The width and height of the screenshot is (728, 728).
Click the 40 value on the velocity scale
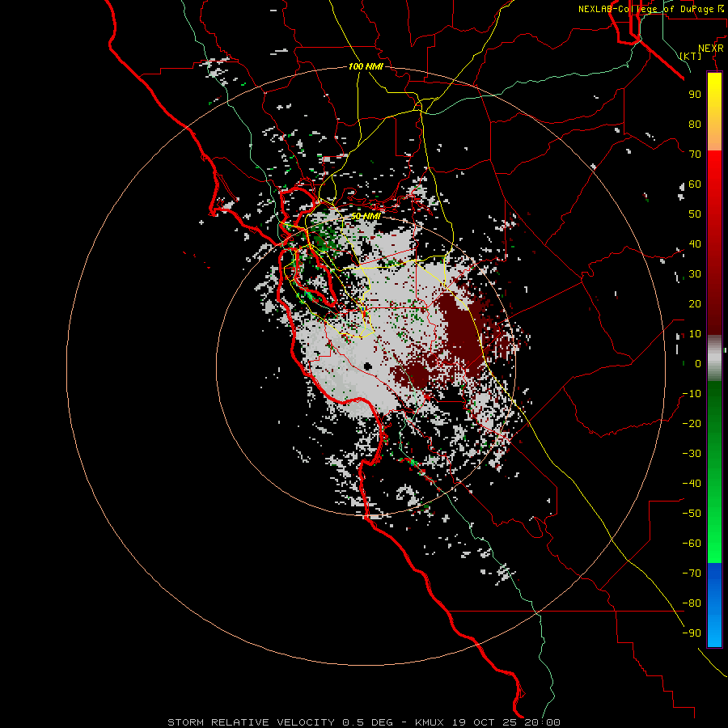(695, 244)
